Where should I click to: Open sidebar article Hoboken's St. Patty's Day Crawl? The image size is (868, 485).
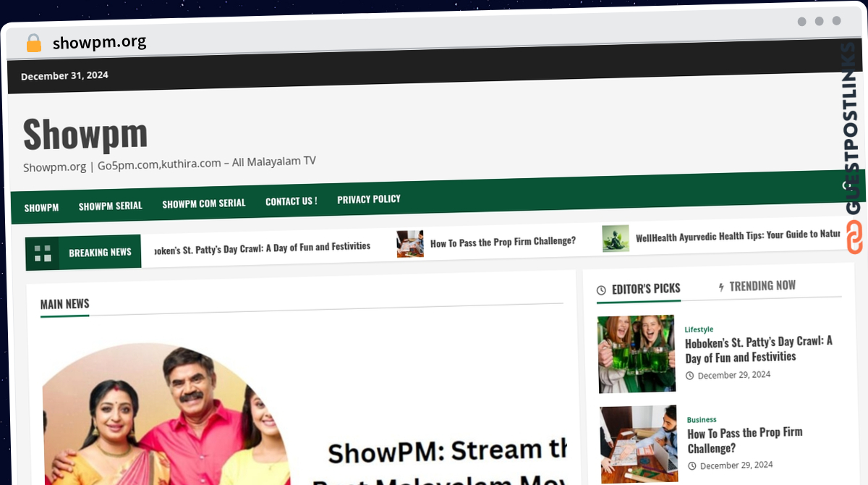[759, 349]
